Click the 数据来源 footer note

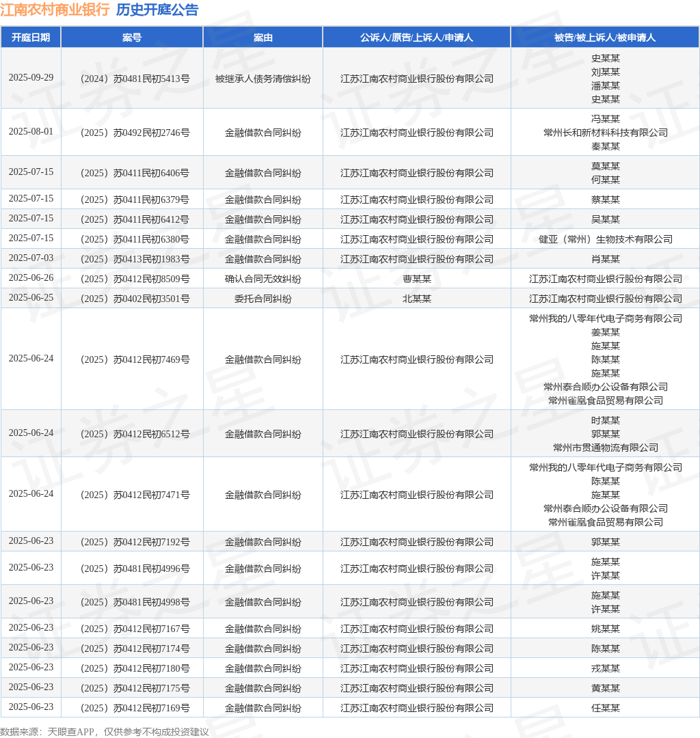pos(105,731)
